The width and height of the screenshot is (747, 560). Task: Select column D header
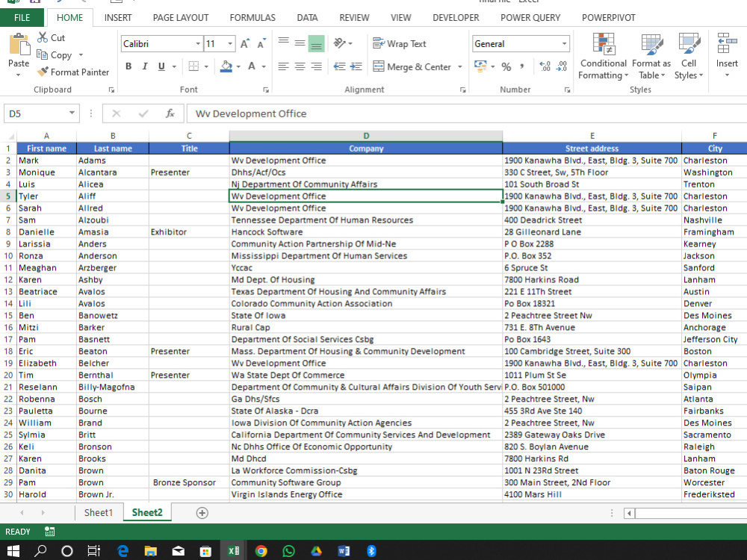pos(366,136)
